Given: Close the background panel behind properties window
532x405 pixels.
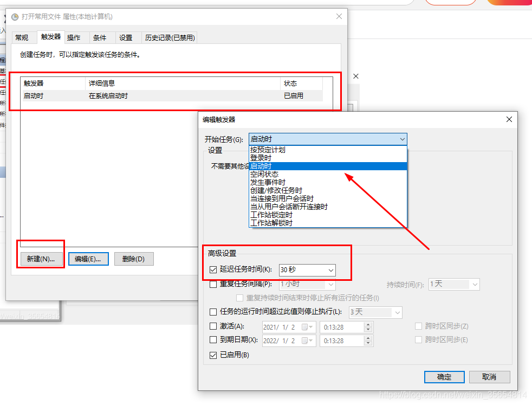Looking at the screenshot, I should point(355,76).
